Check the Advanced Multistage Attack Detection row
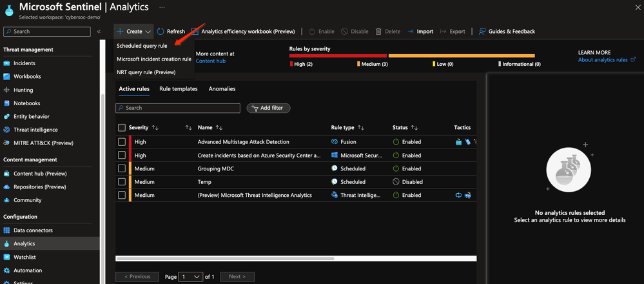644x284 pixels. tap(122, 142)
